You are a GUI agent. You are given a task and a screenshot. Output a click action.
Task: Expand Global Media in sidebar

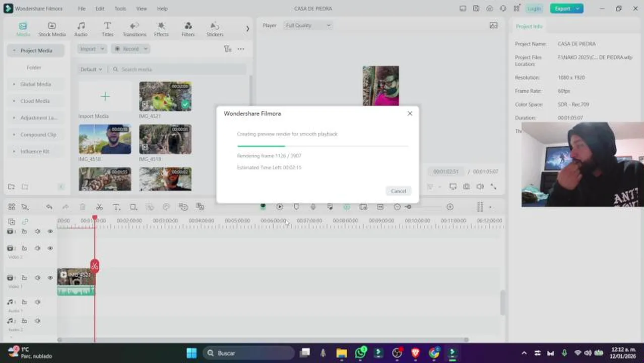pos(35,84)
